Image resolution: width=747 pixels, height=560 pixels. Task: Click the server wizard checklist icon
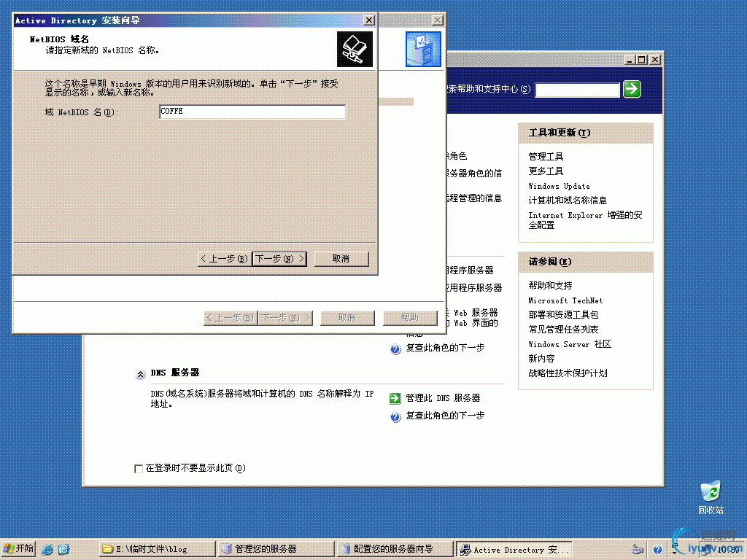423,49
